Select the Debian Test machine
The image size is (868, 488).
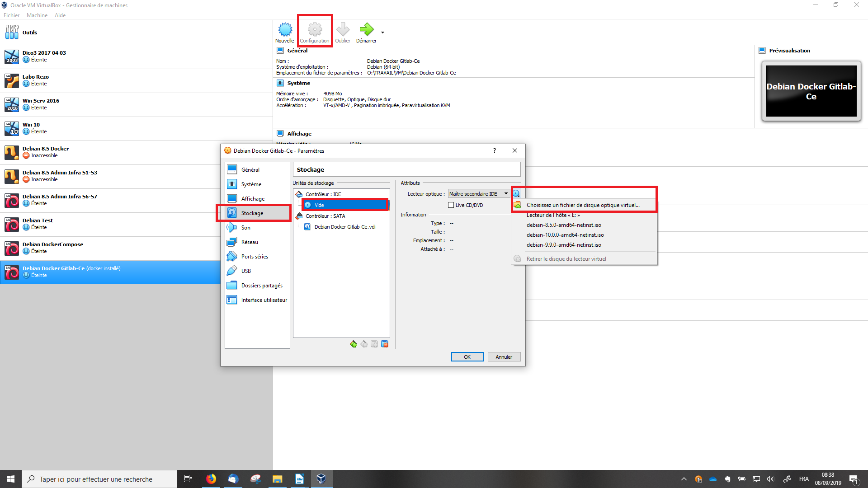110,224
